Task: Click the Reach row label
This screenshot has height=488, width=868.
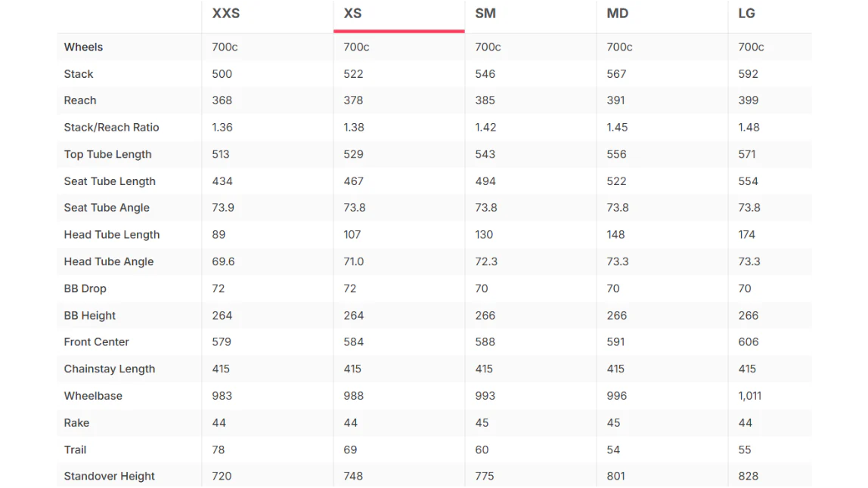Action: (80, 100)
